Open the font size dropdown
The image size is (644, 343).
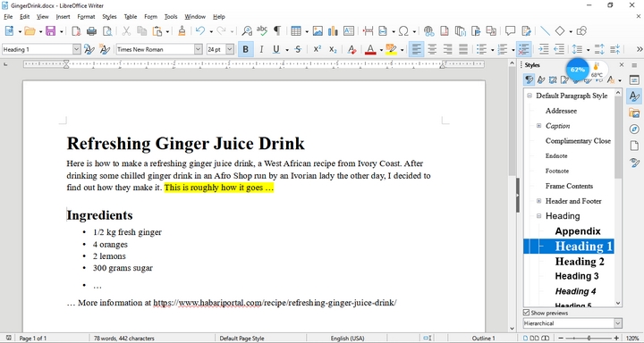230,50
